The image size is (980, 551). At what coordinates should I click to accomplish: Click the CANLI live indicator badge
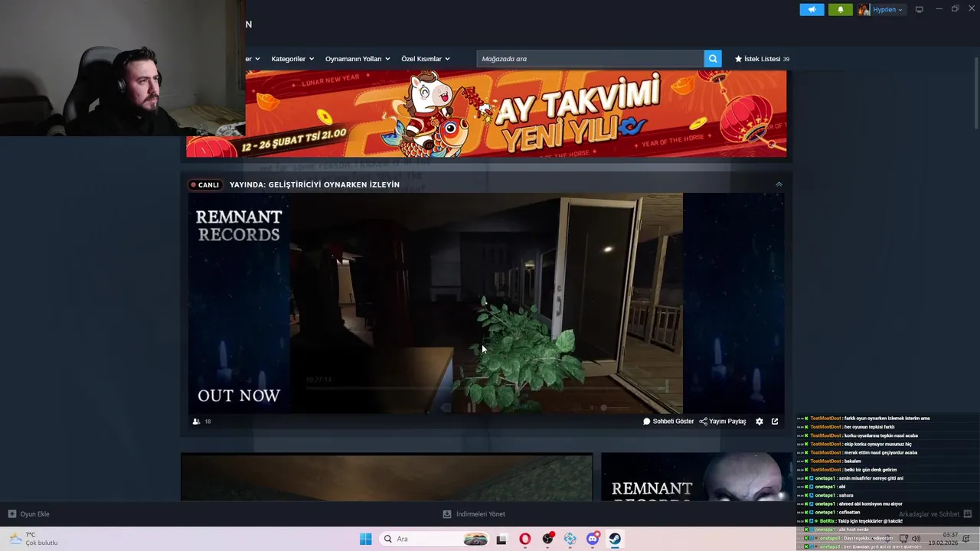(205, 184)
